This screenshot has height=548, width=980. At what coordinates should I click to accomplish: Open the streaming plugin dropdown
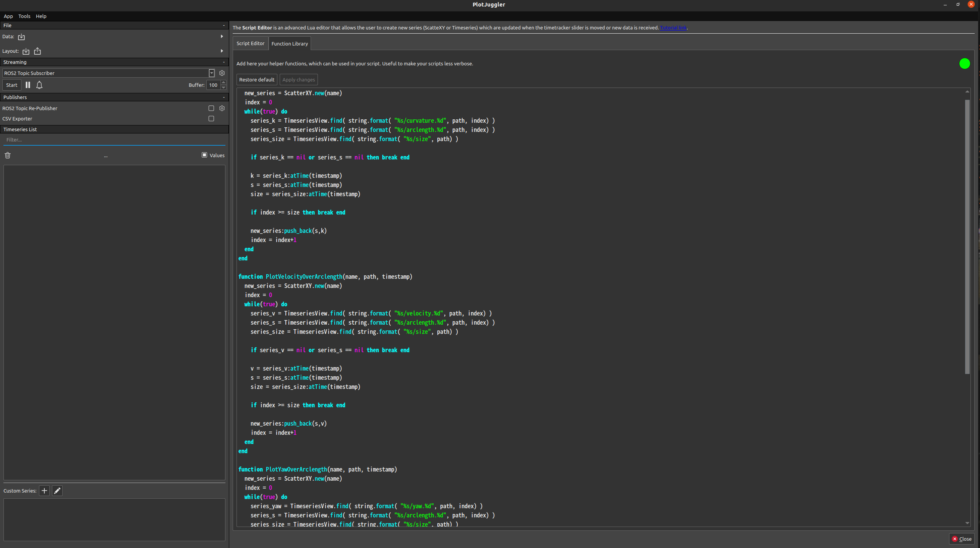click(x=211, y=73)
